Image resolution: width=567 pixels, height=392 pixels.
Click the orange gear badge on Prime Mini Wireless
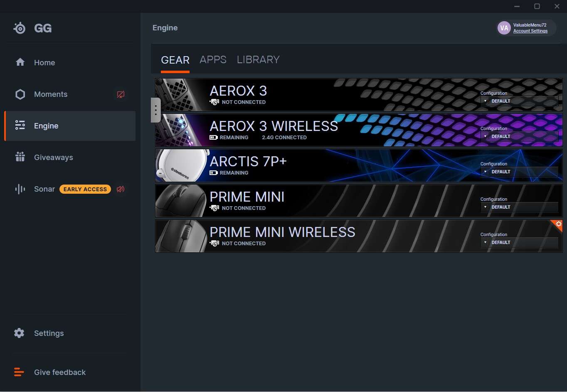pos(558,224)
